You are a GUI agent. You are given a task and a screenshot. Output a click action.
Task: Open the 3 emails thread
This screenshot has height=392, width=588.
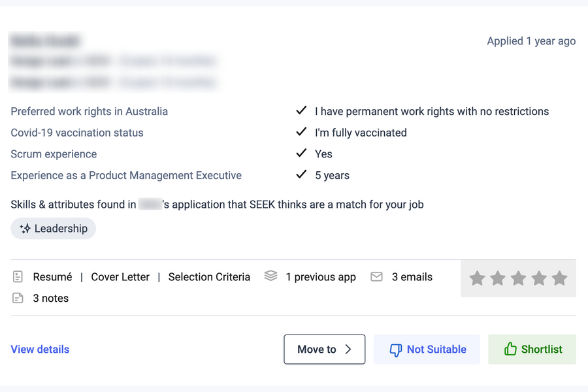pos(412,277)
